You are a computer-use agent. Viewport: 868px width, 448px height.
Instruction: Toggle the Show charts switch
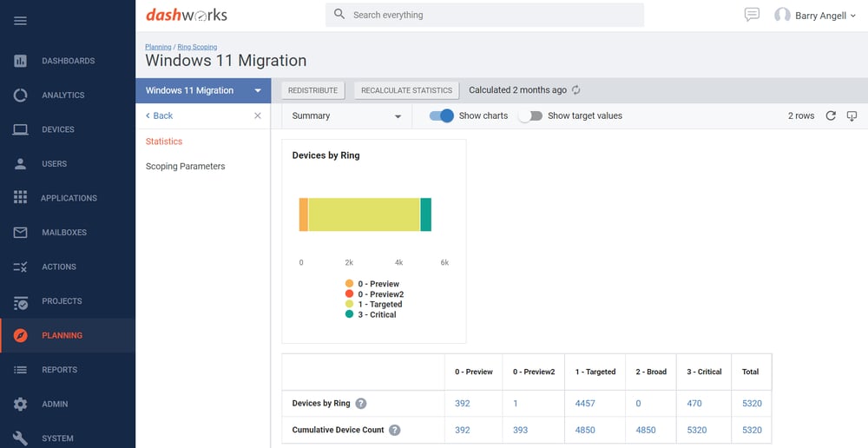click(442, 115)
